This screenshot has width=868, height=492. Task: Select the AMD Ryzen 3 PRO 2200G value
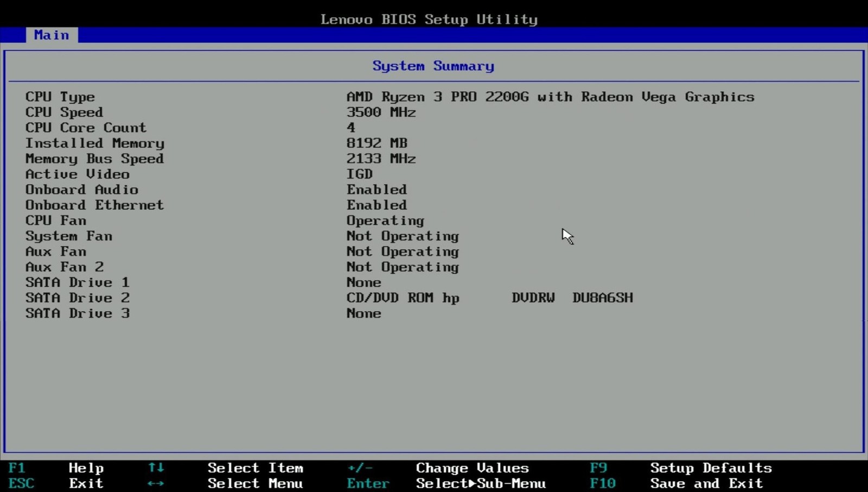coord(550,97)
